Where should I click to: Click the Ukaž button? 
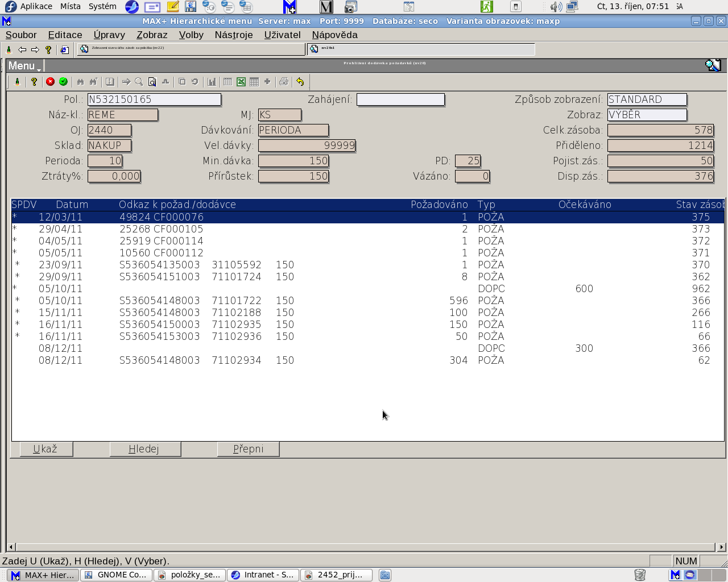click(x=45, y=449)
